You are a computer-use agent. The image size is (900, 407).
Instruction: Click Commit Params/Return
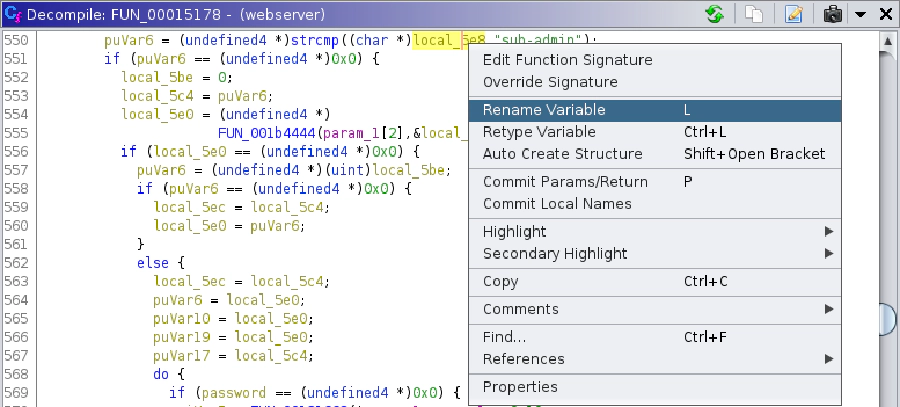click(x=655, y=182)
